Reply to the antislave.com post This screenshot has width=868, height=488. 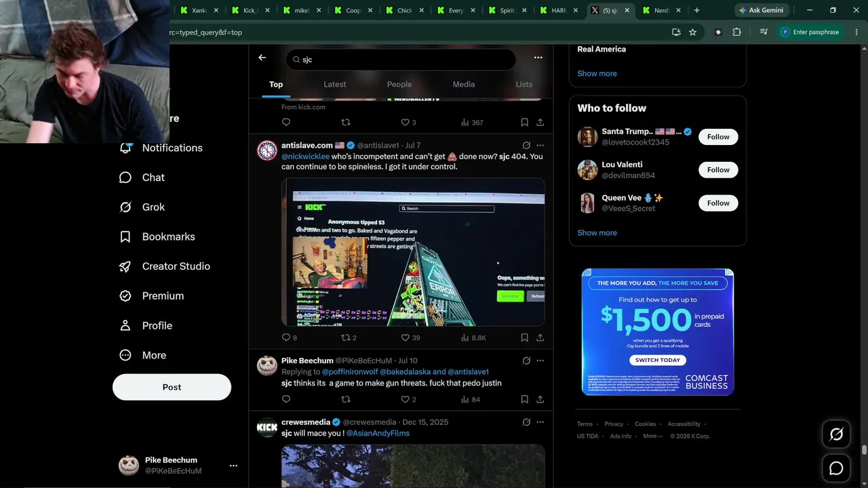click(286, 338)
